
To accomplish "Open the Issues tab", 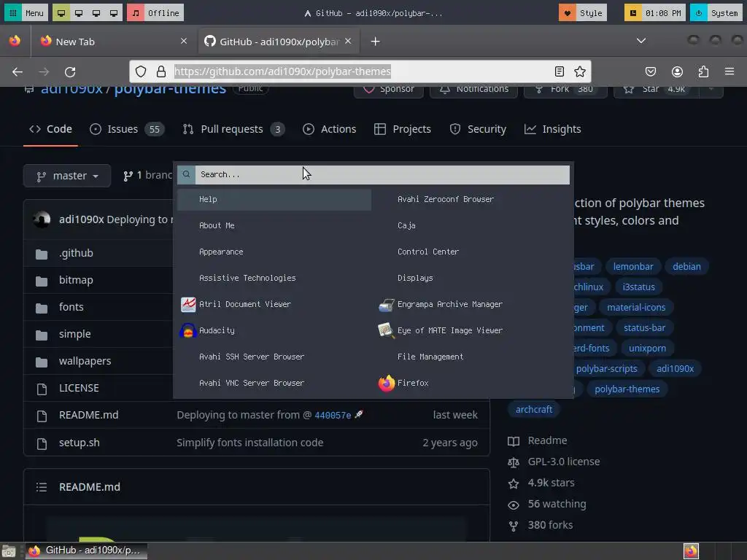I will pos(127,129).
